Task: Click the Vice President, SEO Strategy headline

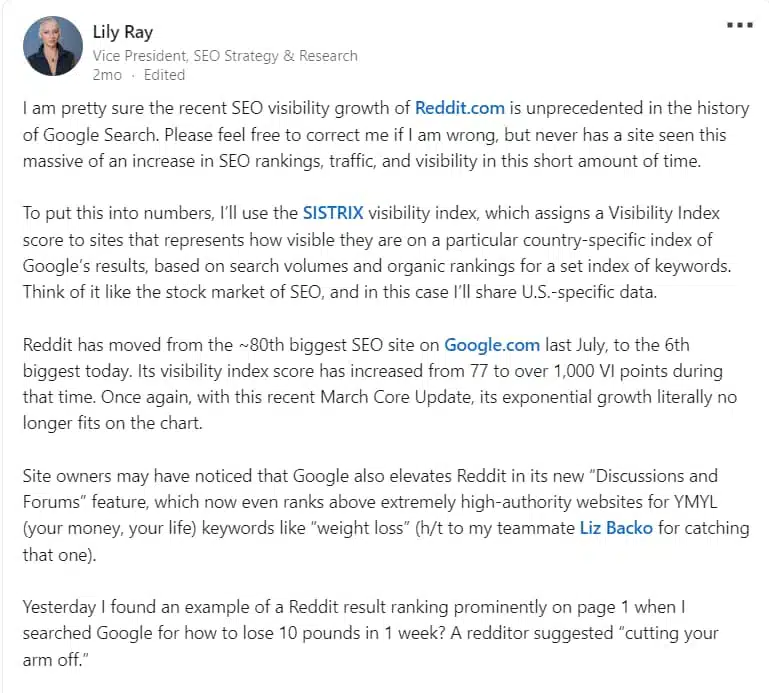Action: click(225, 55)
